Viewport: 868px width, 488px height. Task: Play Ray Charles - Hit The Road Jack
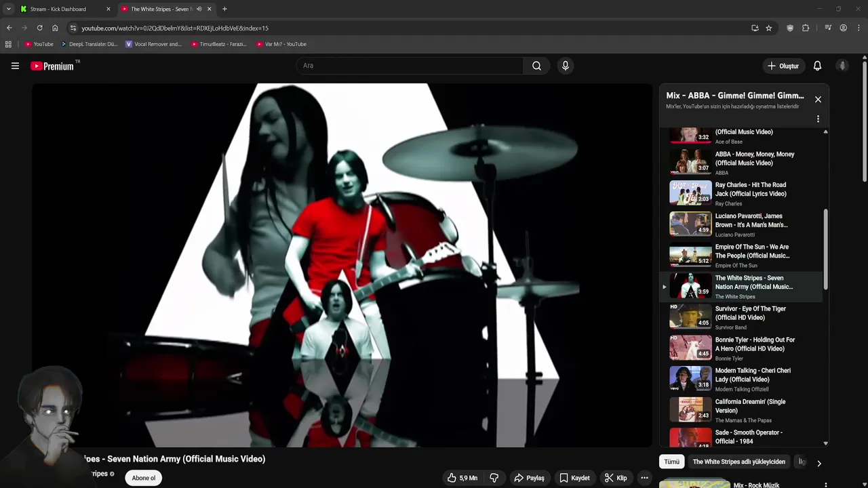[741, 193]
